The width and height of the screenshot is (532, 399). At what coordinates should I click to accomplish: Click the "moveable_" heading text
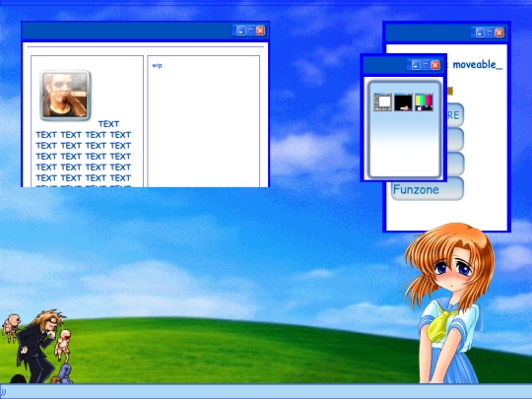(478, 64)
